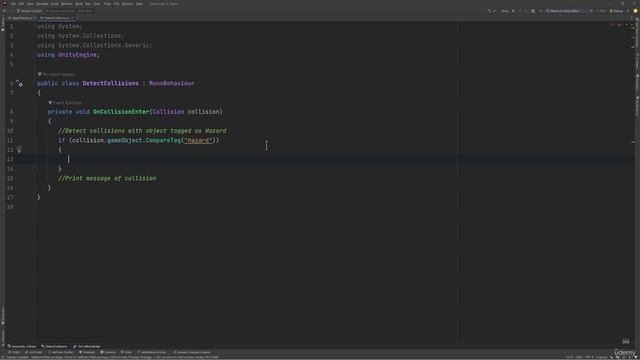Open the Unity tool window
The image size is (640, 360).
click(126, 352)
